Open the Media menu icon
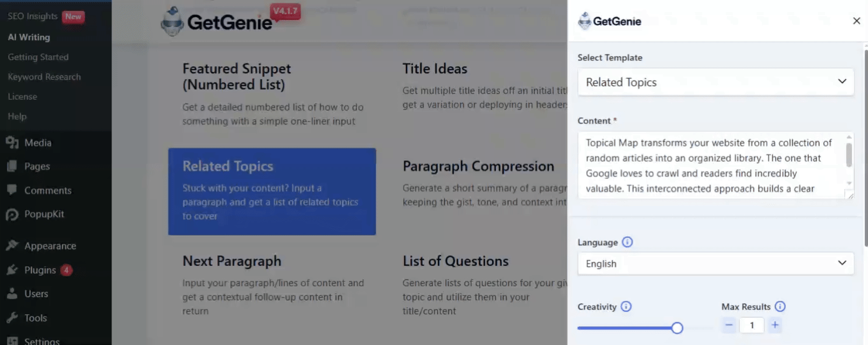The width and height of the screenshot is (868, 345). tap(12, 143)
